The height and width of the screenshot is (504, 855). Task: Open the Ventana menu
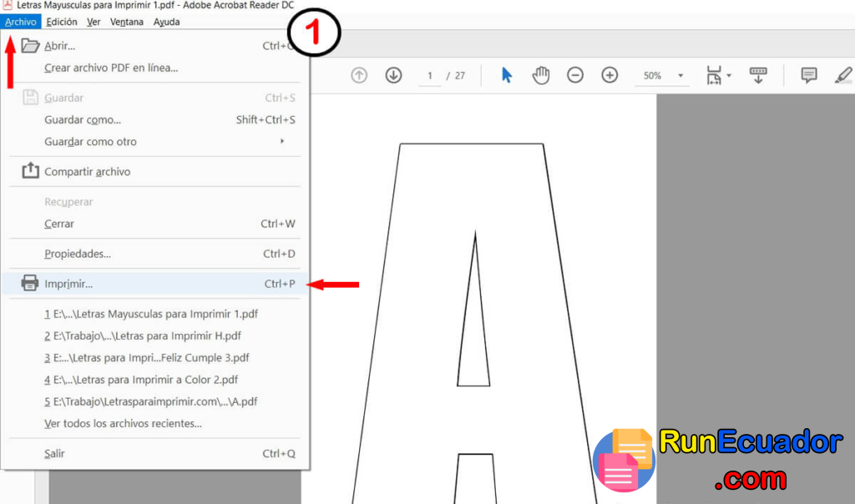(127, 22)
